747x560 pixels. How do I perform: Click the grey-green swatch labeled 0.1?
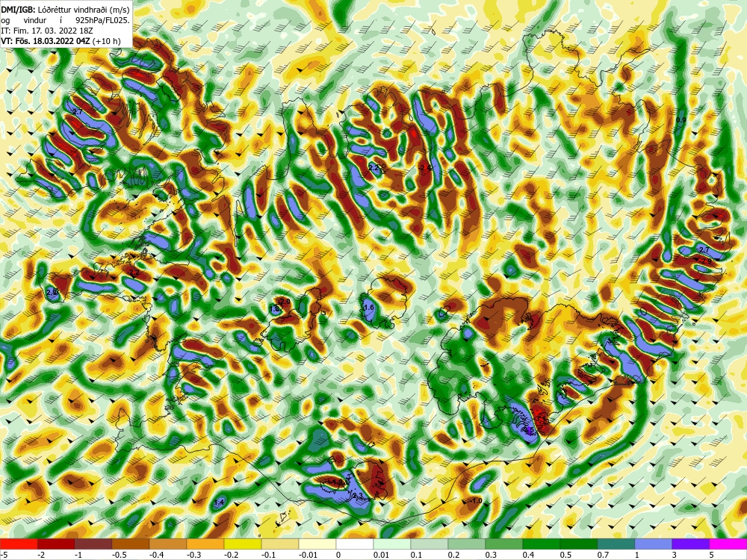point(430,544)
